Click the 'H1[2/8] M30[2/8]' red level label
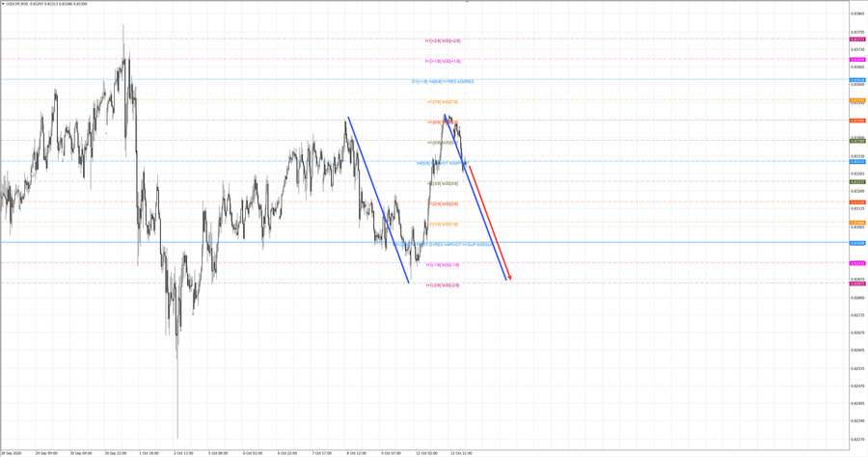Screen dimensions: 868x457 click(443, 203)
